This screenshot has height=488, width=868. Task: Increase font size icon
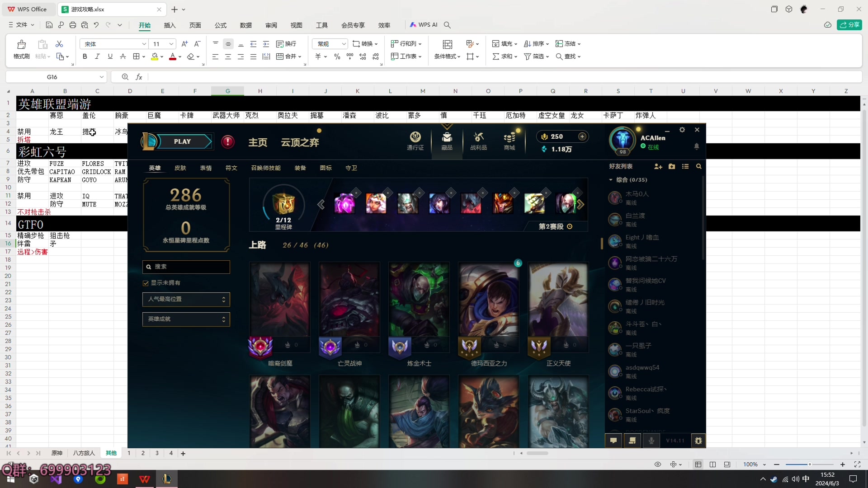pyautogui.click(x=184, y=44)
